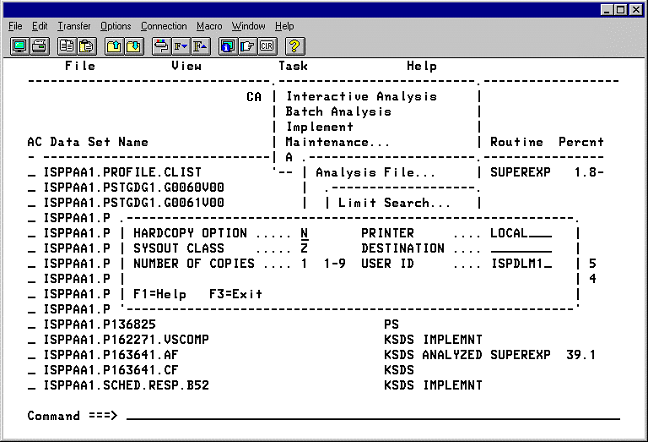
Task: Click the yellow question mark help icon
Action: pos(294,45)
